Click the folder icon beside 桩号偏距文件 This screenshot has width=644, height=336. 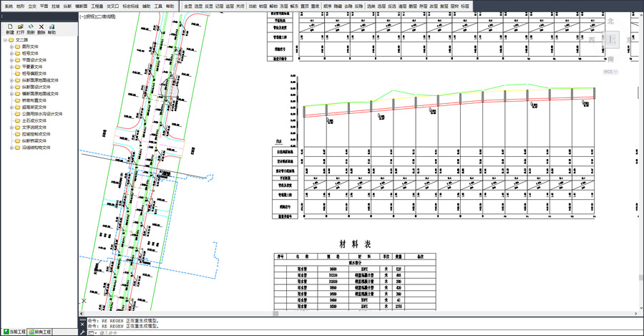click(18, 73)
